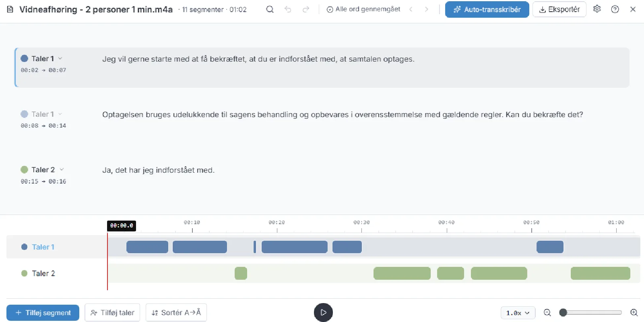This screenshot has width=644, height=322.
Task: Select Taler 2 track label in timeline
Action: click(43, 273)
